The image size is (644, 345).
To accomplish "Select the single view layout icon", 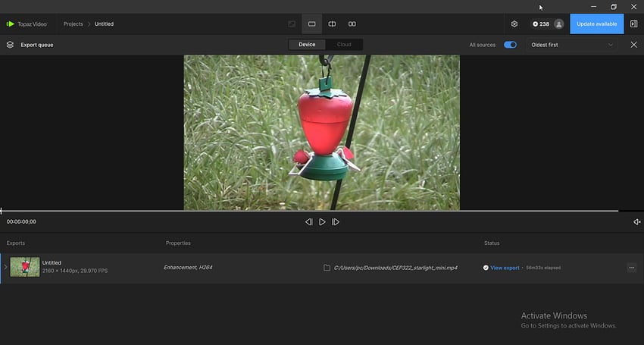I will (x=311, y=24).
